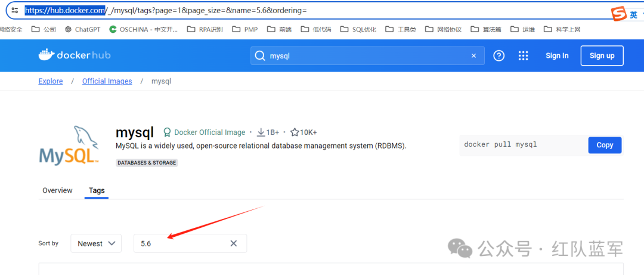The image size is (644, 275).
Task: Open the help question mark icon
Action: click(499, 56)
